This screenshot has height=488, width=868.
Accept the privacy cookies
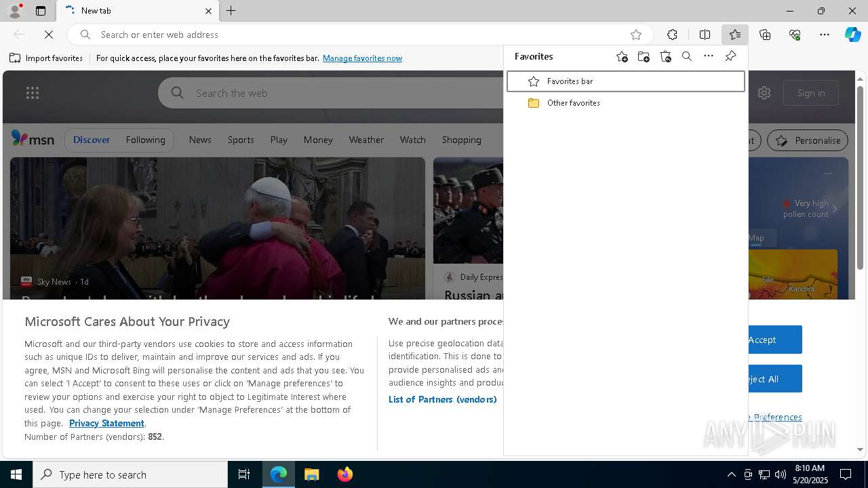(774, 340)
